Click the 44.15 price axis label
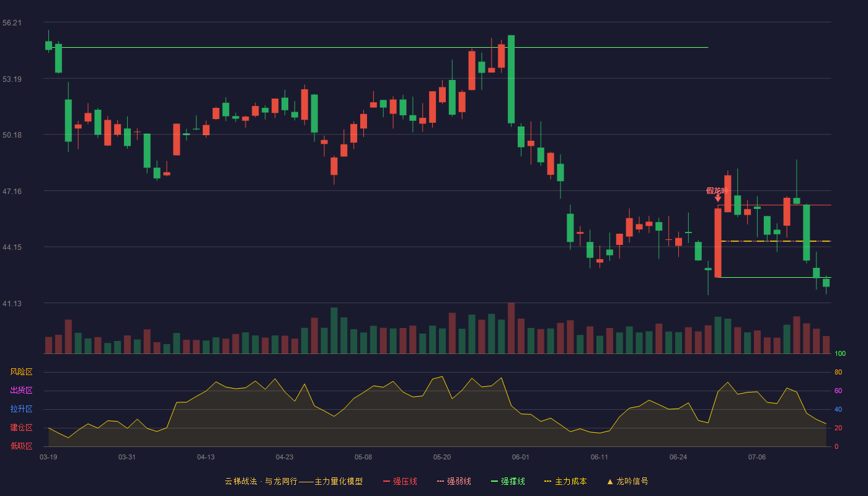 click(12, 247)
